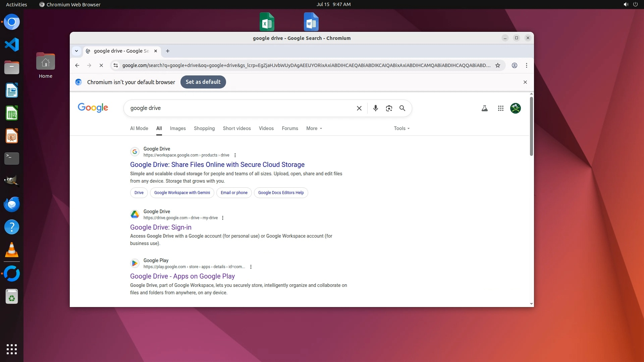Expand the Tools dropdown
Image resolution: width=644 pixels, height=362 pixels.
coord(401,128)
